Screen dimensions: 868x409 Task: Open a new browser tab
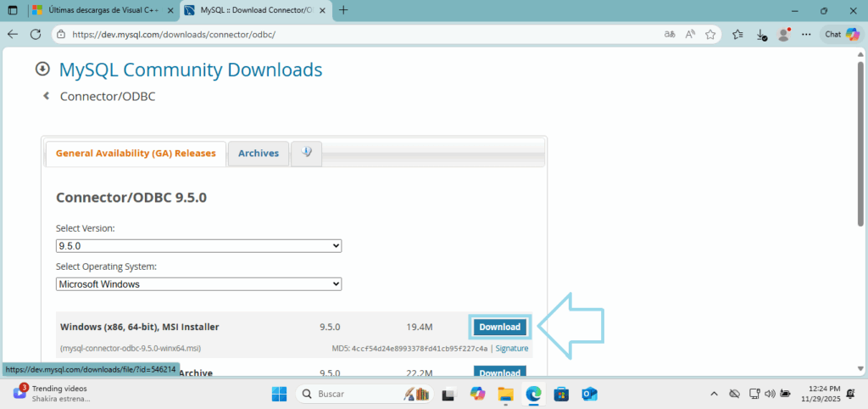coord(343,10)
